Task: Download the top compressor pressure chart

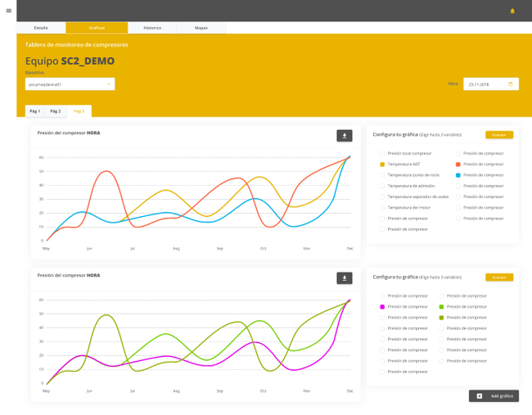Action: click(x=344, y=136)
